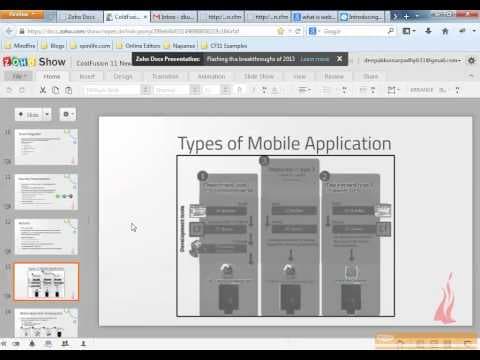Switch to the Review ribbon tab
Image resolution: width=480 pixels, height=360 pixels.
pos(334,76)
